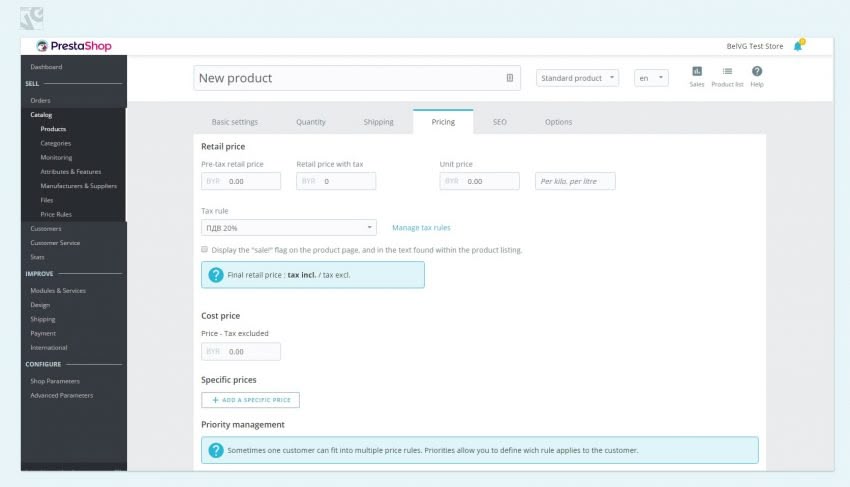This screenshot has width=850, height=487.
Task: Open the Standard product type dropdown
Action: coord(577,78)
